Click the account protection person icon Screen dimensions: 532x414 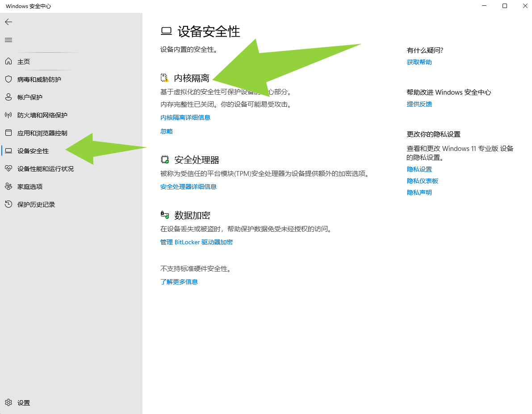click(8, 97)
